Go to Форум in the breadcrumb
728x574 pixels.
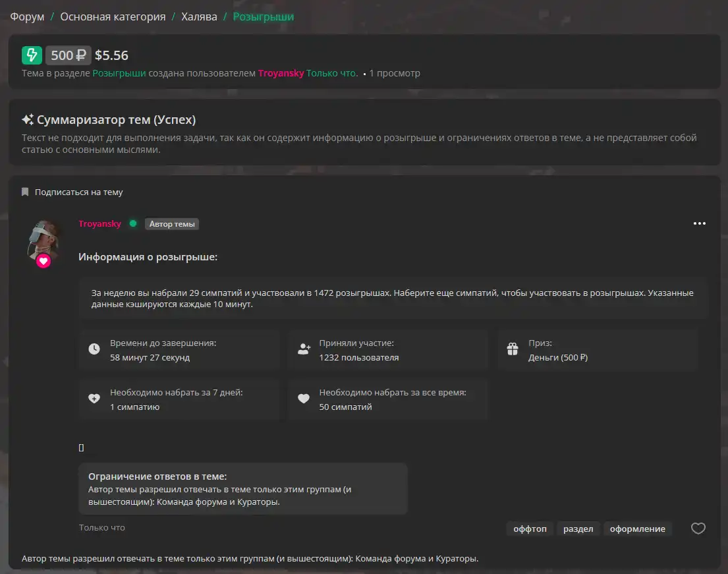pos(27,16)
